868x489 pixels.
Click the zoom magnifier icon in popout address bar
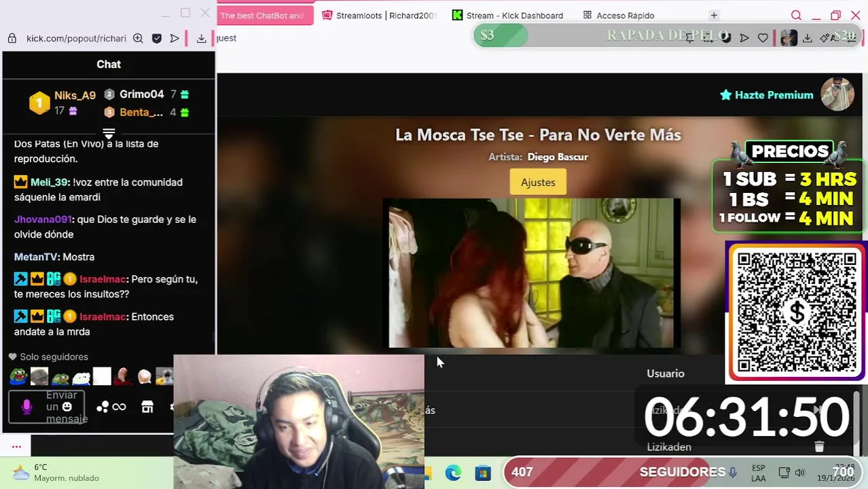[x=138, y=39]
